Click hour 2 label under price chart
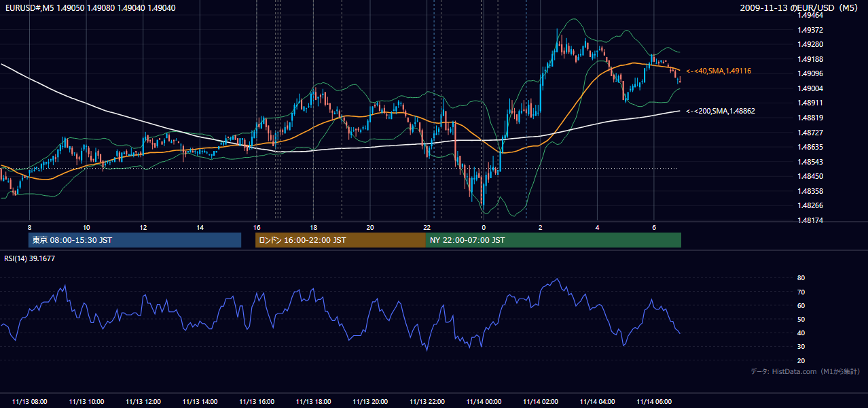This screenshot has height=408, width=868. (541, 227)
